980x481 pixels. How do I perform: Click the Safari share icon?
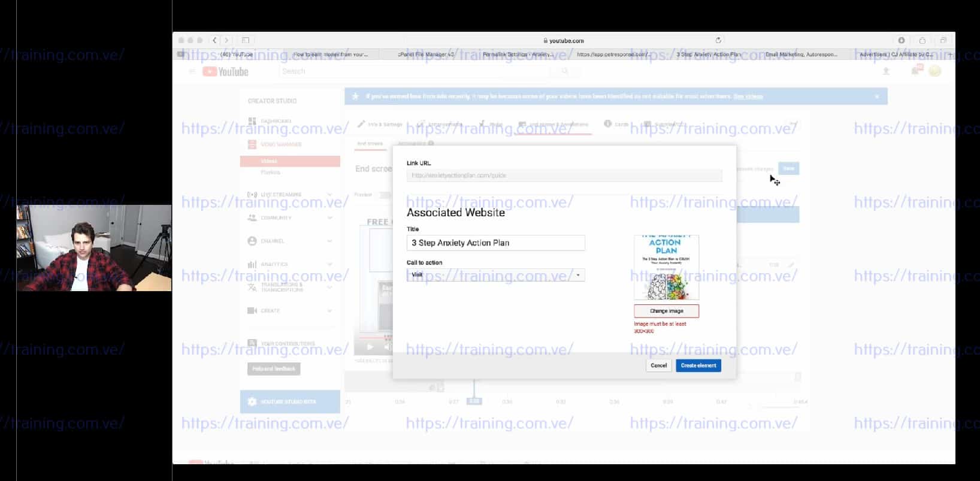coord(922,40)
